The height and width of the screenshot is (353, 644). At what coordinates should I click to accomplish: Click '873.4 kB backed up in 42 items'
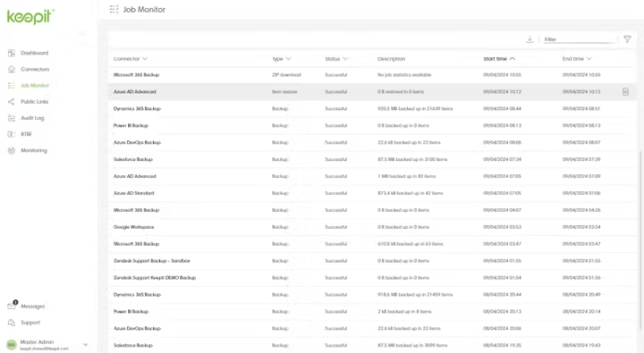point(410,193)
